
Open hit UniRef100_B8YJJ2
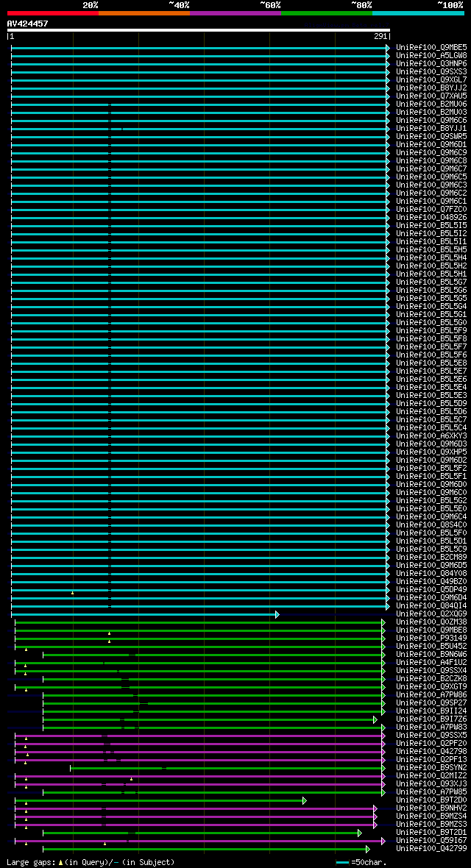coord(432,88)
